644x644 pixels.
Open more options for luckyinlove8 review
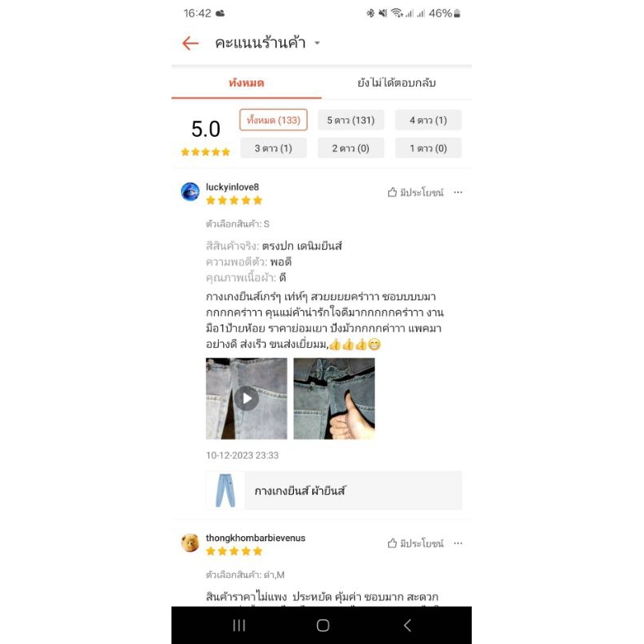(458, 192)
